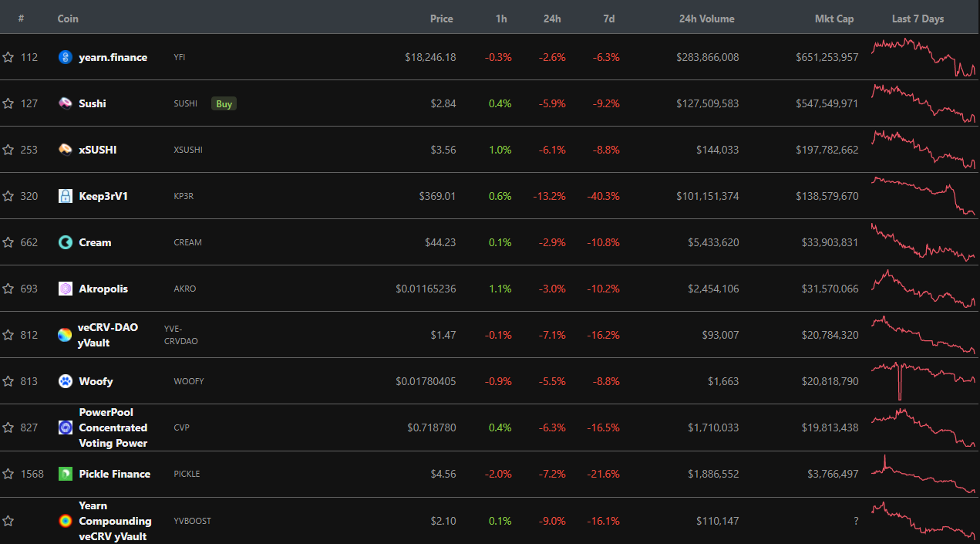Go to the Keep3rV1 coin page
Screen dimensions: 980x544
103,196
